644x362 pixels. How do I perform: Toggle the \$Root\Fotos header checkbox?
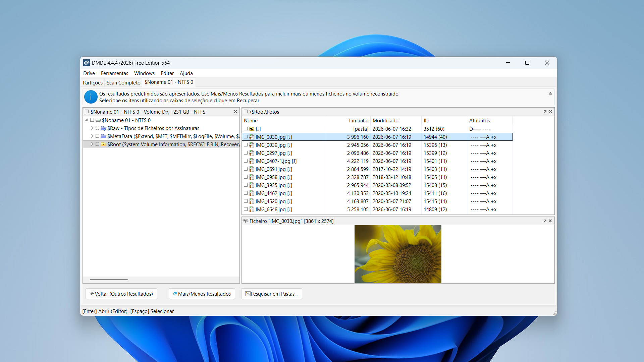click(246, 112)
